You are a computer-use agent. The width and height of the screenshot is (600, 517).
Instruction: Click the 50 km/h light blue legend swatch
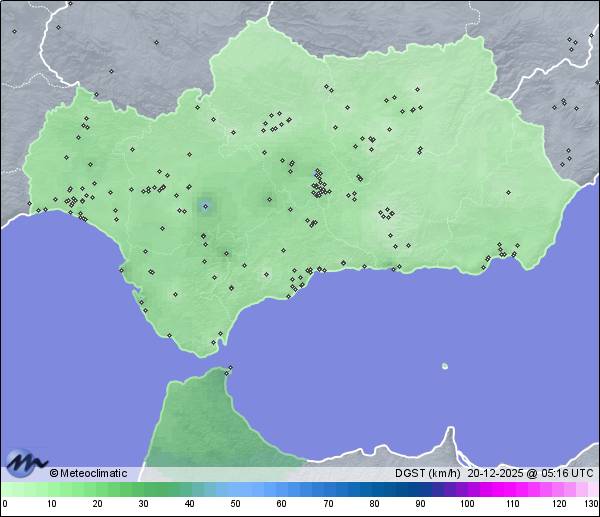pos(236,489)
